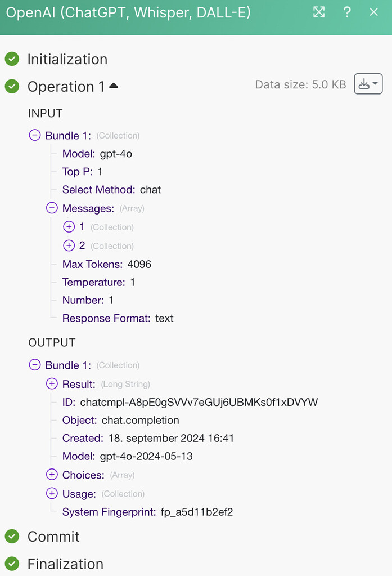
Task: Click the Initialization success checkmark
Action: [x=12, y=59]
